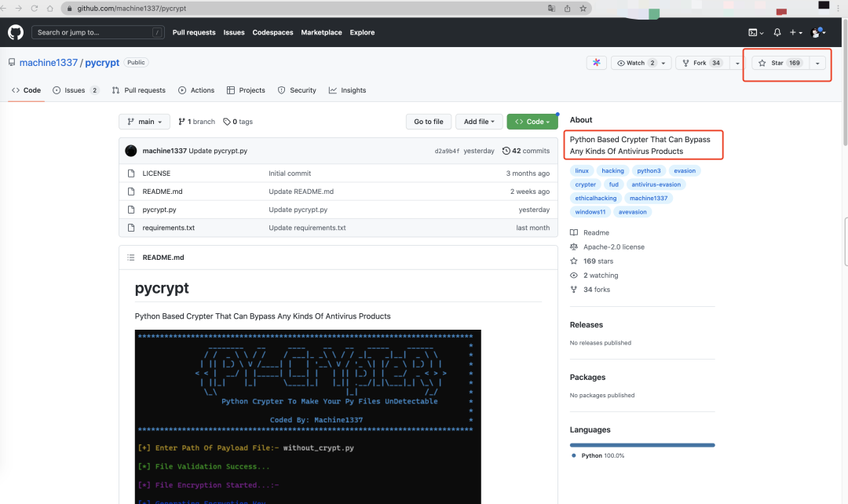Click the Python language bar
Image resolution: width=848 pixels, height=504 pixels.
pyautogui.click(x=642, y=445)
